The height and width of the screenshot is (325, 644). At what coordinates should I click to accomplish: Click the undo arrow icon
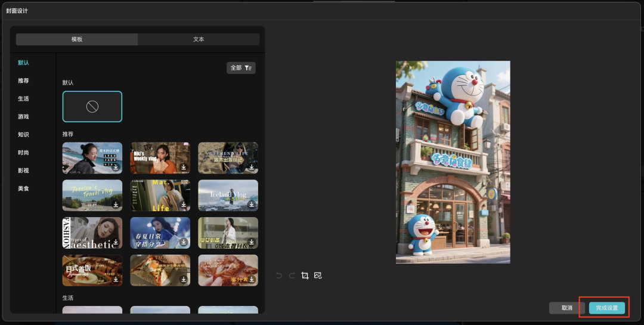[279, 276]
